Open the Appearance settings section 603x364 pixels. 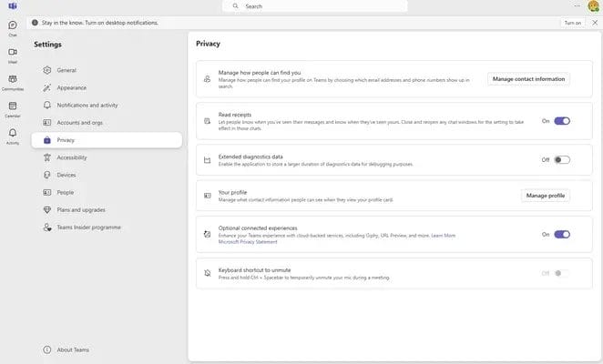71,87
